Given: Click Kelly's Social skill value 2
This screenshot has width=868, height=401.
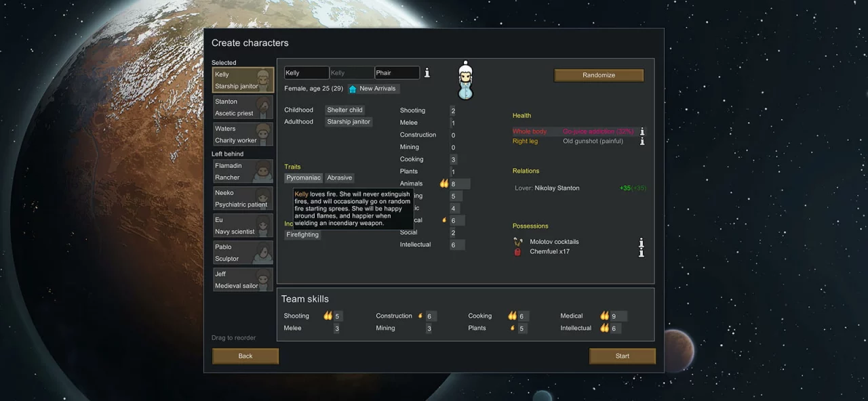Looking at the screenshot, I should click(x=453, y=233).
